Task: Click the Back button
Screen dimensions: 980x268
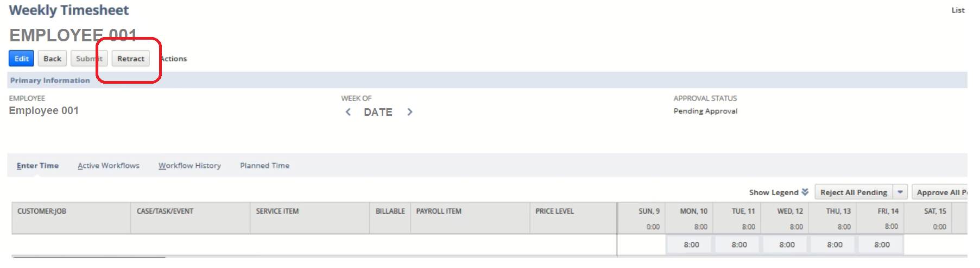Action: [52, 58]
